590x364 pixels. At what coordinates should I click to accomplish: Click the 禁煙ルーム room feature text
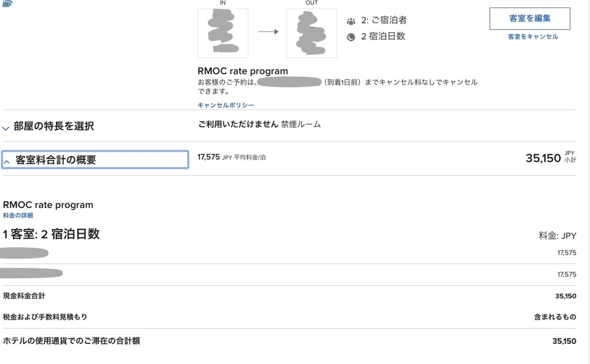[301, 124]
